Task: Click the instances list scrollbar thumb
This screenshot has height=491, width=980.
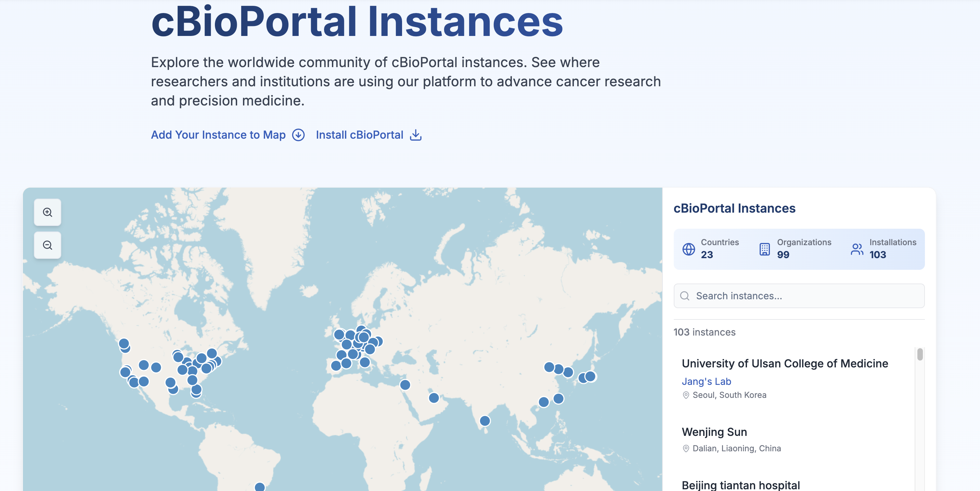Action: coord(919,354)
